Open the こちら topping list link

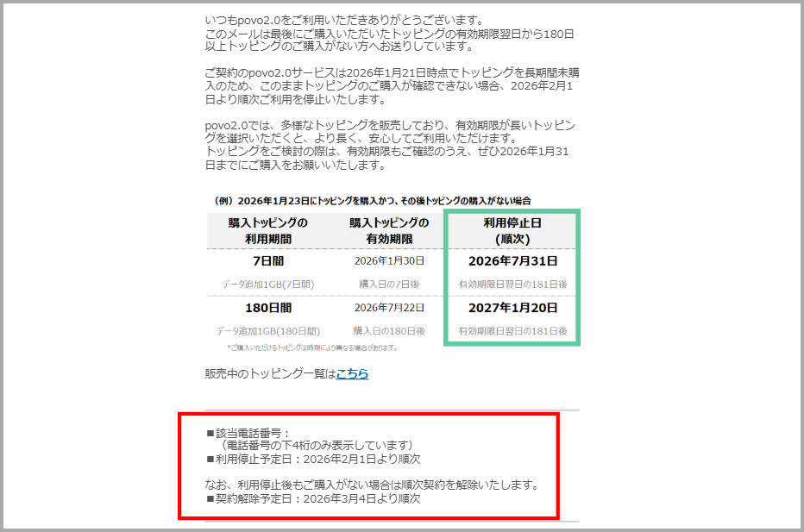352,373
